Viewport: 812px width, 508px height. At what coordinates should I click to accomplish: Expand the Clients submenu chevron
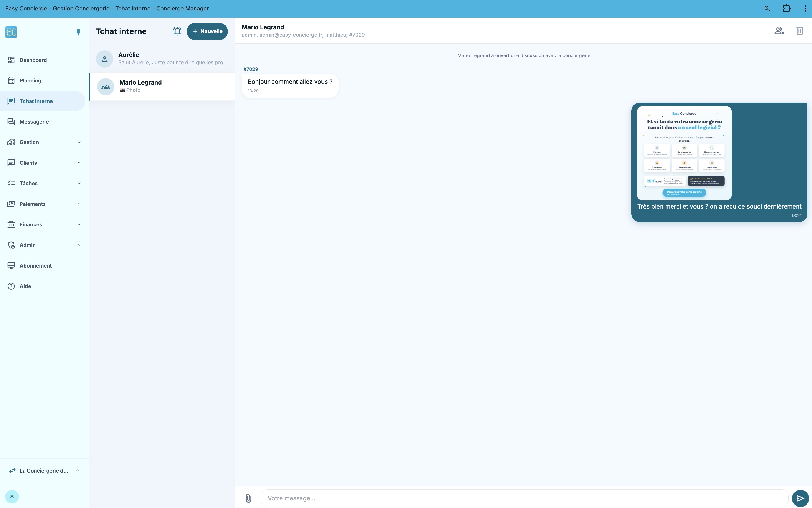click(79, 163)
